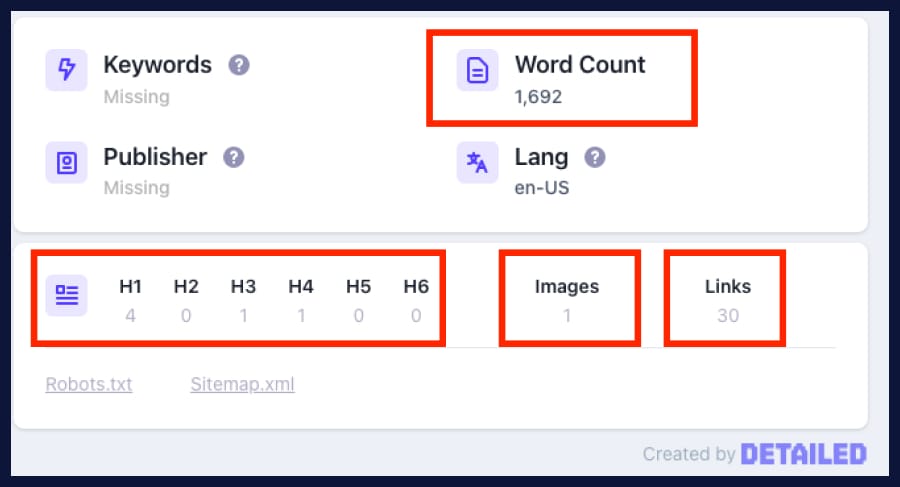Screen dimensions: 900x487
Task: Click the Keywords lightning bolt icon
Action: pyautogui.click(x=67, y=70)
